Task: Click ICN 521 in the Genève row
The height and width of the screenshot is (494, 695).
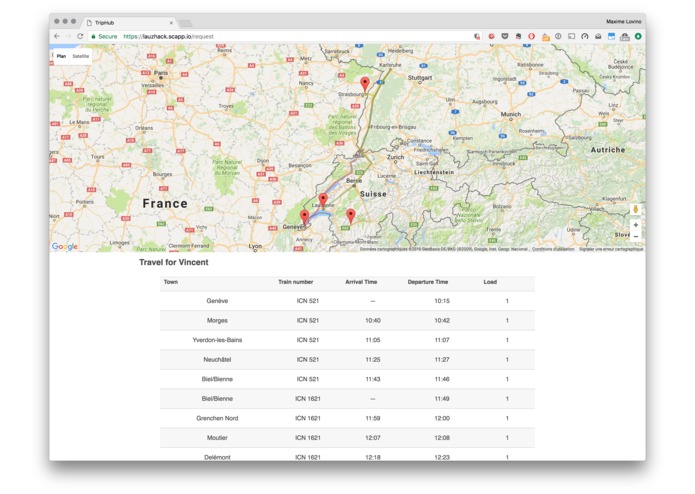Action: 308,301
